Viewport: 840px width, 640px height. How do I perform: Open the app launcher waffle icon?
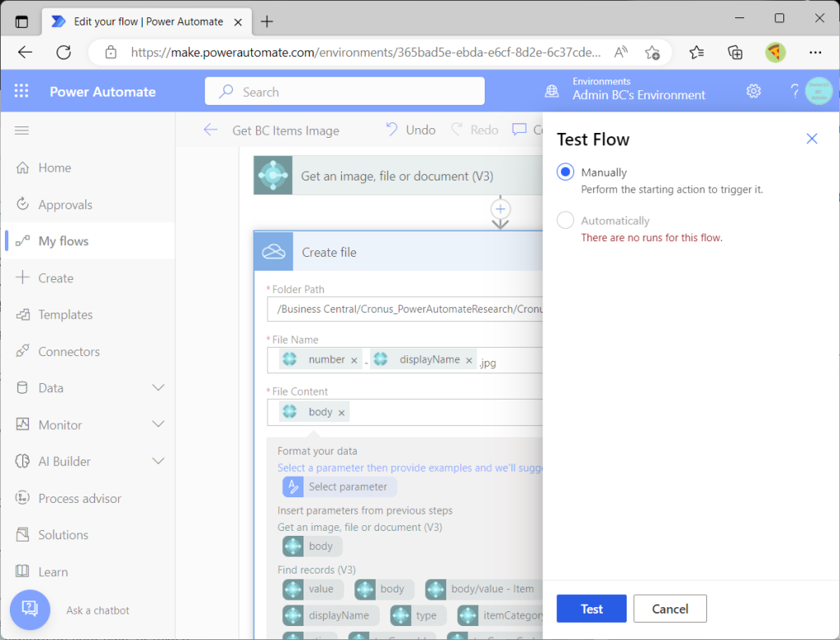(21, 91)
